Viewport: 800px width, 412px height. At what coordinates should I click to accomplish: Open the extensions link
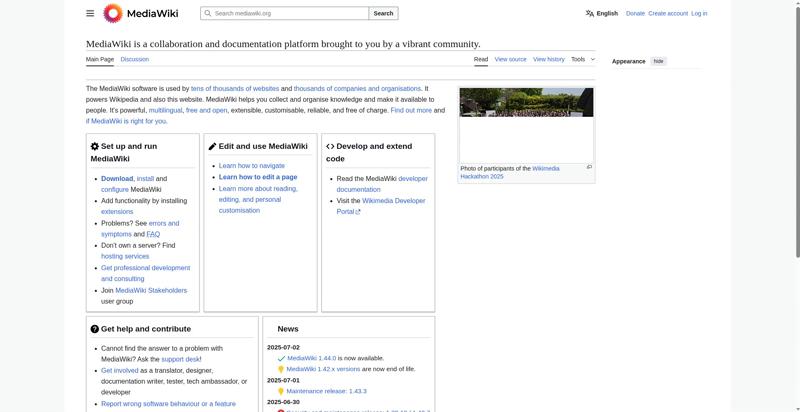(x=117, y=212)
